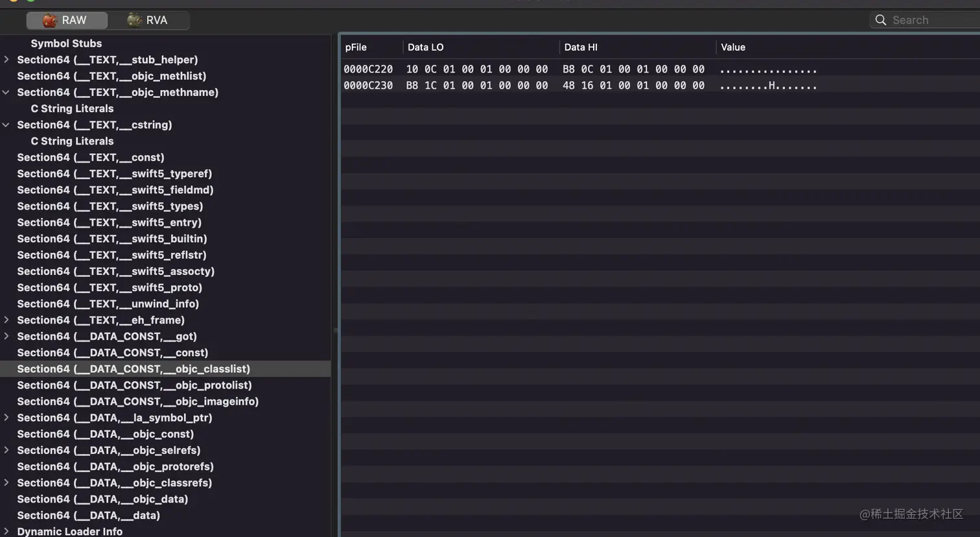Select Section64 (__DATA_CONST,__objc_classlist)
This screenshot has width=980, height=537.
coord(165,368)
